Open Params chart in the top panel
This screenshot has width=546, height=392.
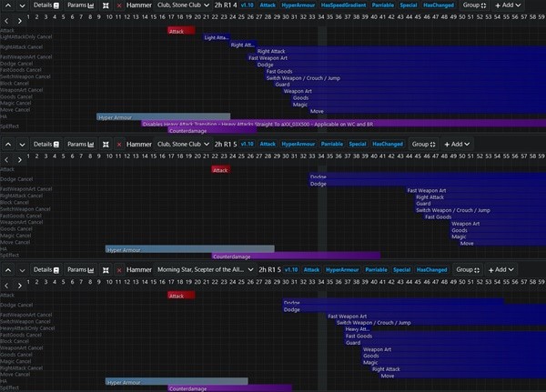click(x=81, y=5)
